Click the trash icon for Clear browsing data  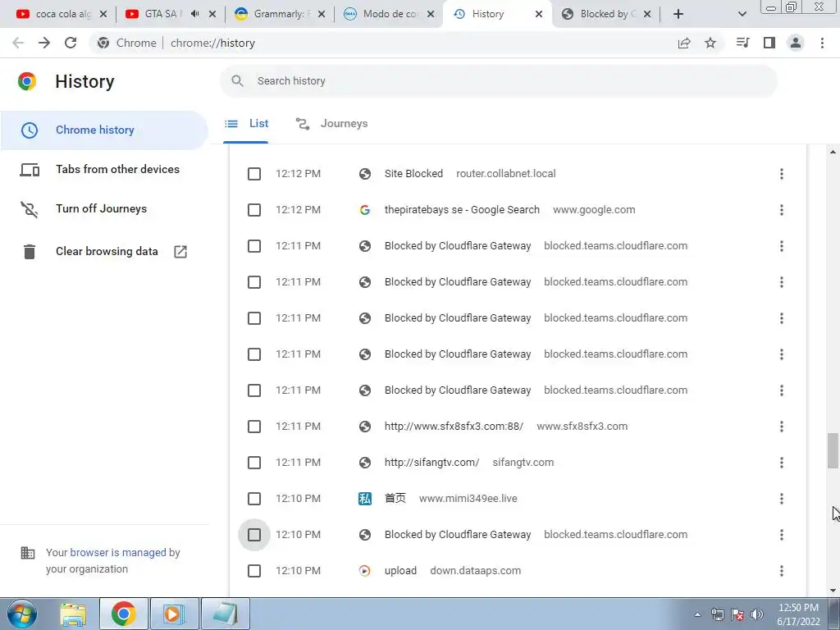click(x=30, y=251)
